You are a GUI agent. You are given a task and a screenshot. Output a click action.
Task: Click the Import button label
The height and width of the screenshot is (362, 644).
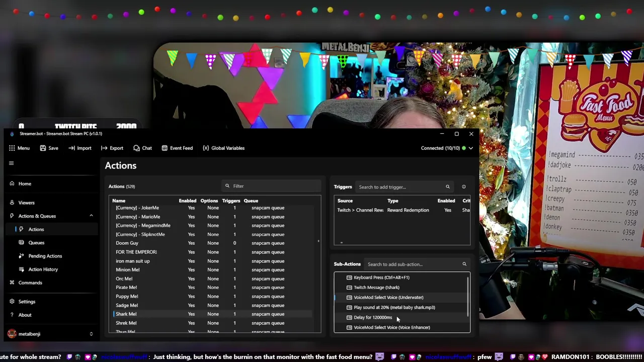(x=84, y=148)
